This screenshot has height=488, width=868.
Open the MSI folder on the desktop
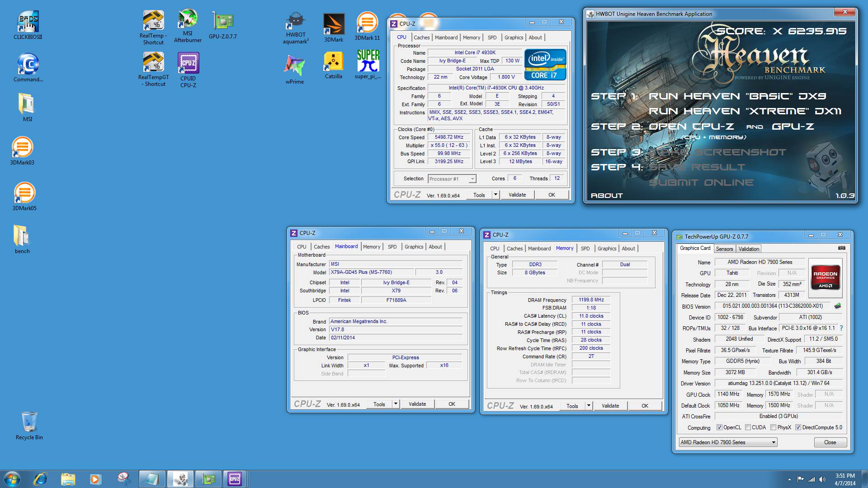tap(27, 107)
